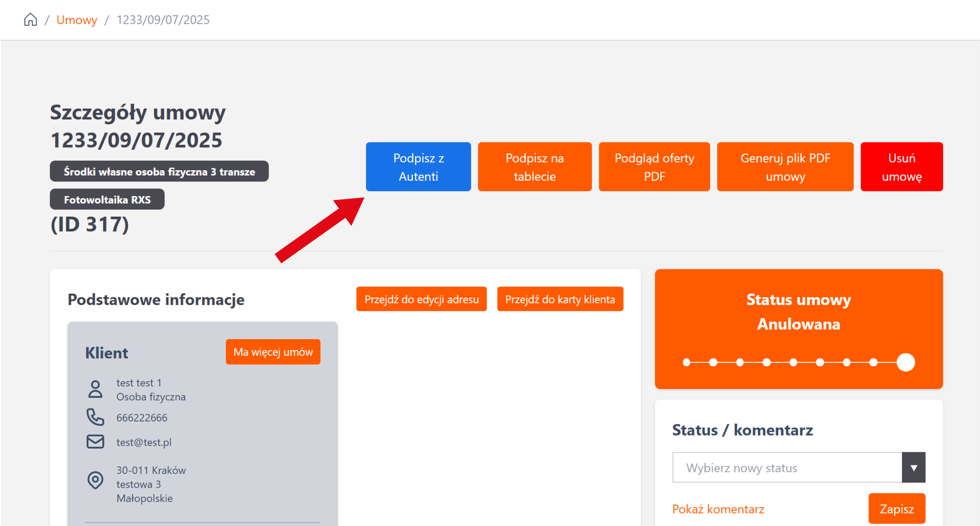Click Ma więcej umów button

click(273, 352)
